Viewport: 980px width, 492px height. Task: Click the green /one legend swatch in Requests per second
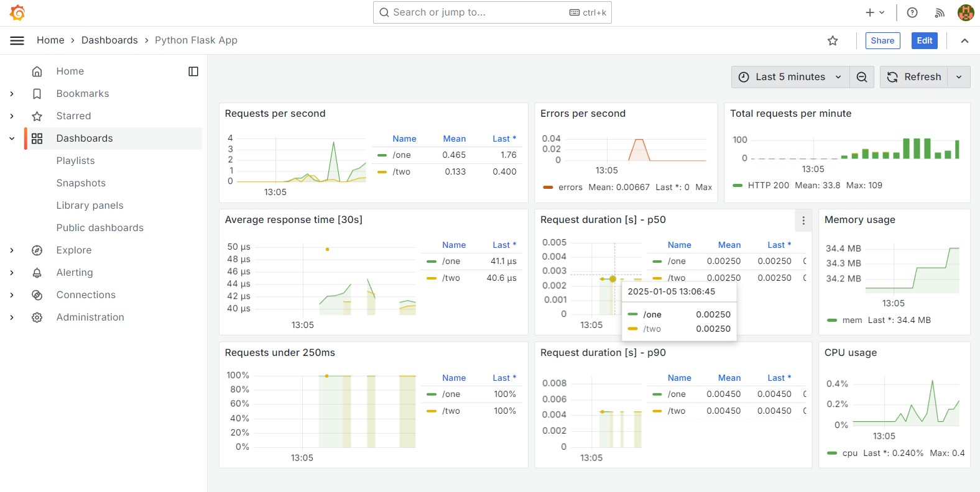tap(382, 155)
